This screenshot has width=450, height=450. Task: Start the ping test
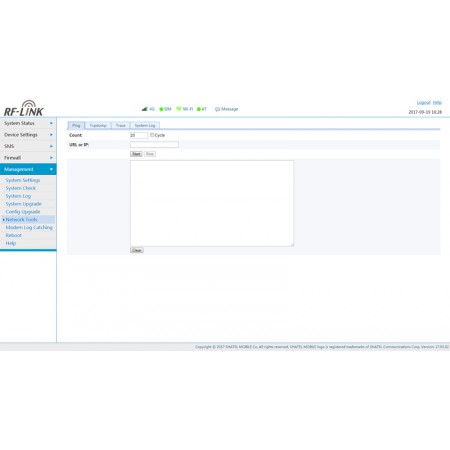click(x=136, y=154)
